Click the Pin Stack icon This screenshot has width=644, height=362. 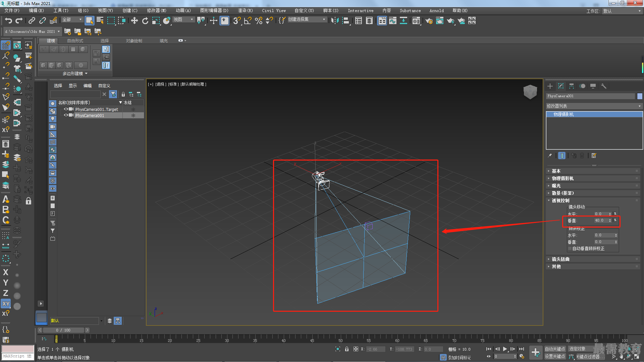(550, 156)
